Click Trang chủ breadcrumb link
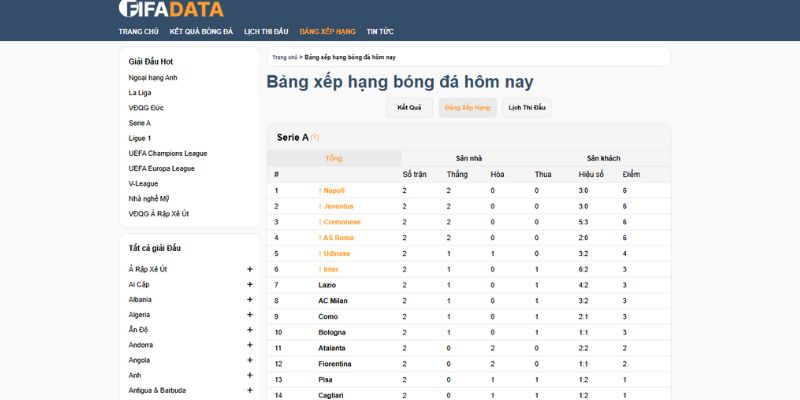800x400 pixels. tap(285, 57)
